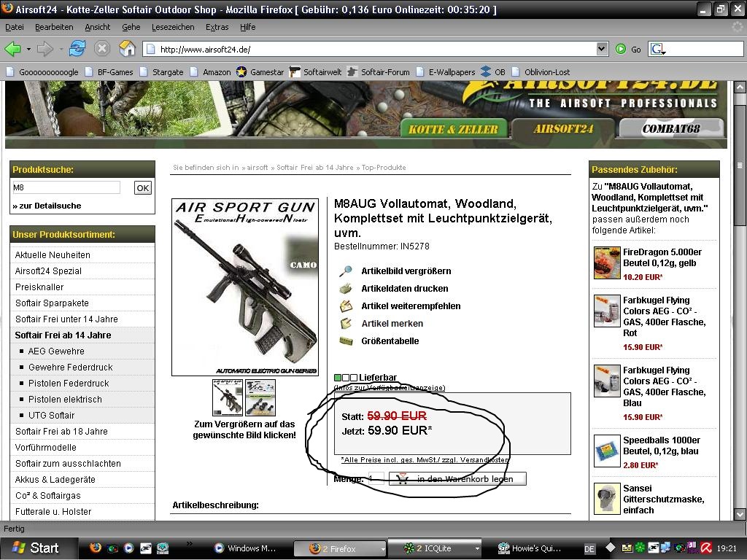This screenshot has height=560, width=747.
Task: Expand the ICQLite taskbar group dropdown
Action: coord(477,549)
